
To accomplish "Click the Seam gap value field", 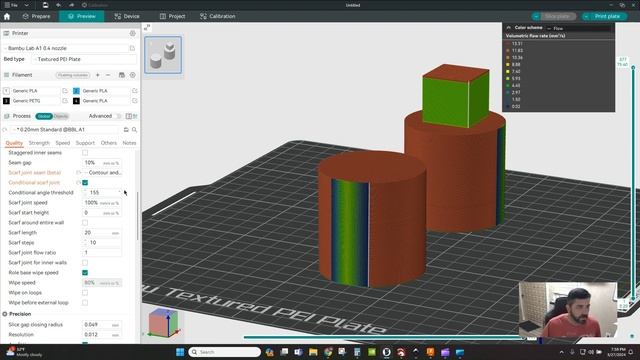I will click(102, 163).
